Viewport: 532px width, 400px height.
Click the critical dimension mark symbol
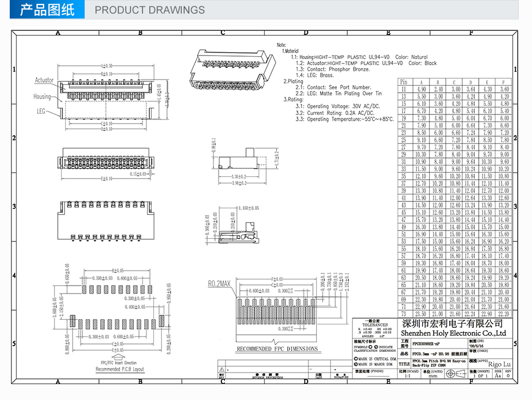point(356,359)
